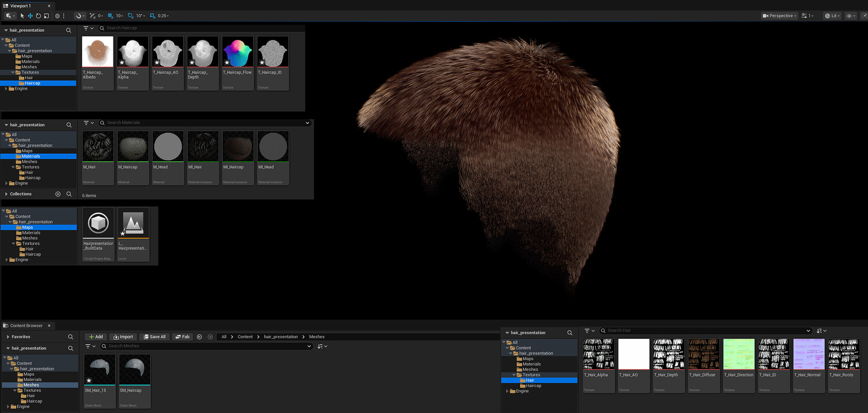The image size is (868, 413).
Task: Select the Scale tool in viewport toolbar
Action: [x=46, y=16]
